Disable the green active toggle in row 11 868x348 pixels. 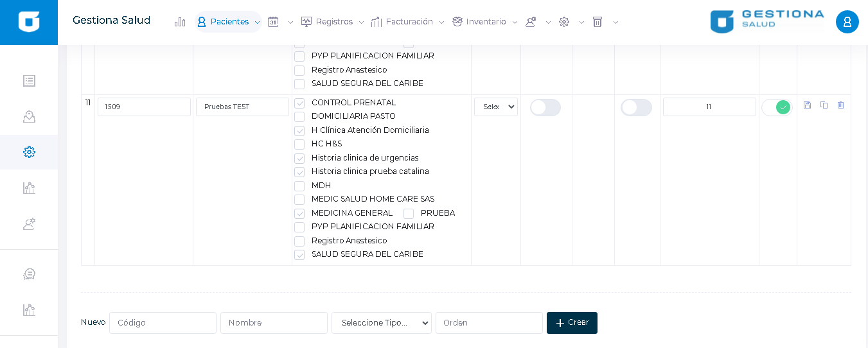click(777, 107)
